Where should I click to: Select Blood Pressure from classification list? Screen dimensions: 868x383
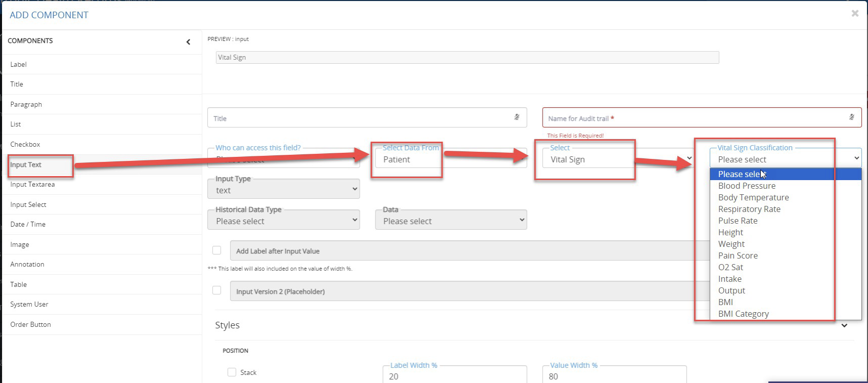click(747, 186)
